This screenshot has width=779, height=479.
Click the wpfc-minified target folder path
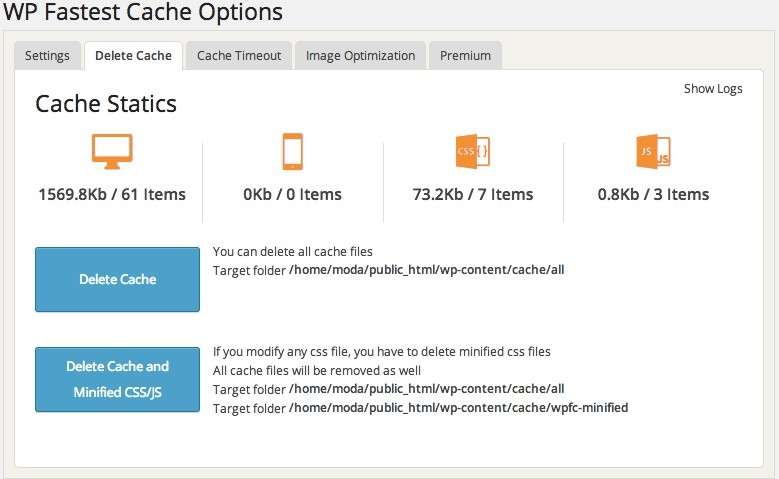point(458,407)
